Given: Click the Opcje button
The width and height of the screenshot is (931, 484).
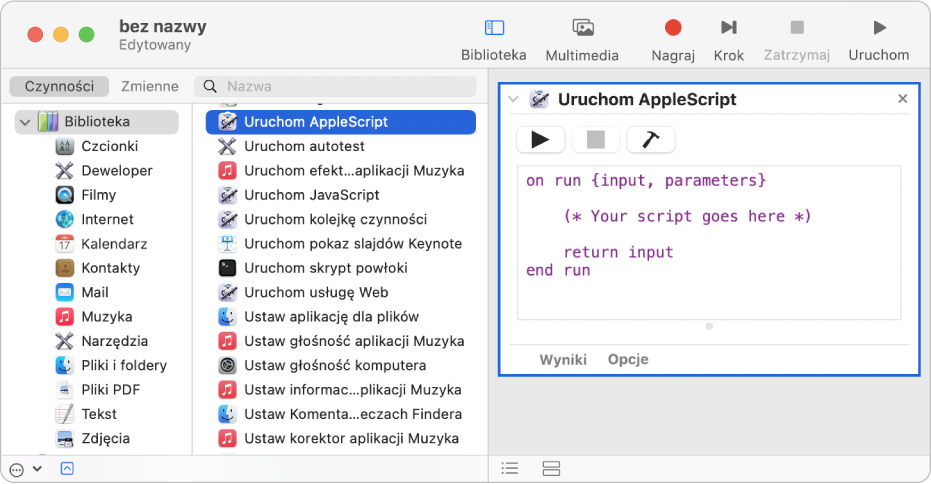Looking at the screenshot, I should pos(628,359).
